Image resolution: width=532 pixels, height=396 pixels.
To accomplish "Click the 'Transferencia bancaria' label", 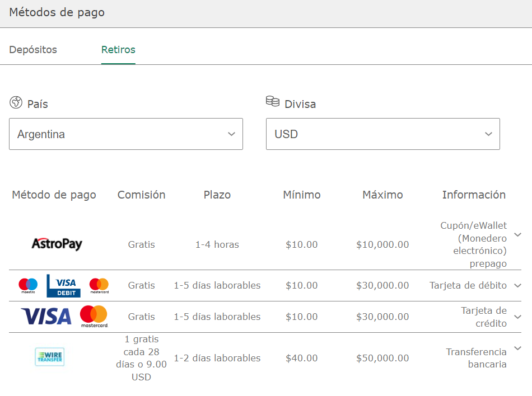I will [477, 358].
